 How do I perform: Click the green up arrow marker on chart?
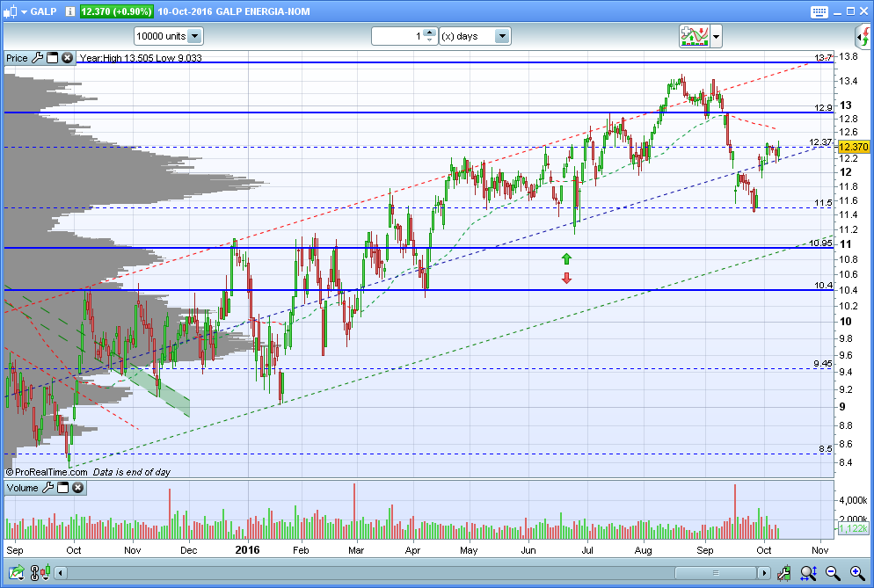point(566,258)
